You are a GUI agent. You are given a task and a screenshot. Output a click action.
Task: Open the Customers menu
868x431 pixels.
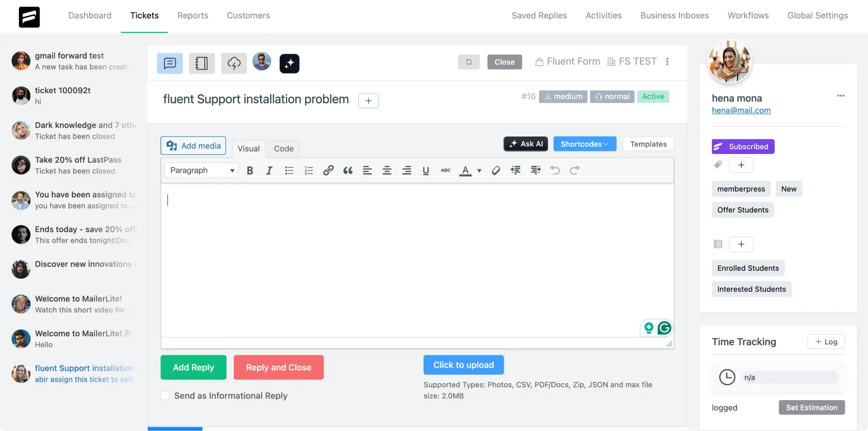pos(248,15)
